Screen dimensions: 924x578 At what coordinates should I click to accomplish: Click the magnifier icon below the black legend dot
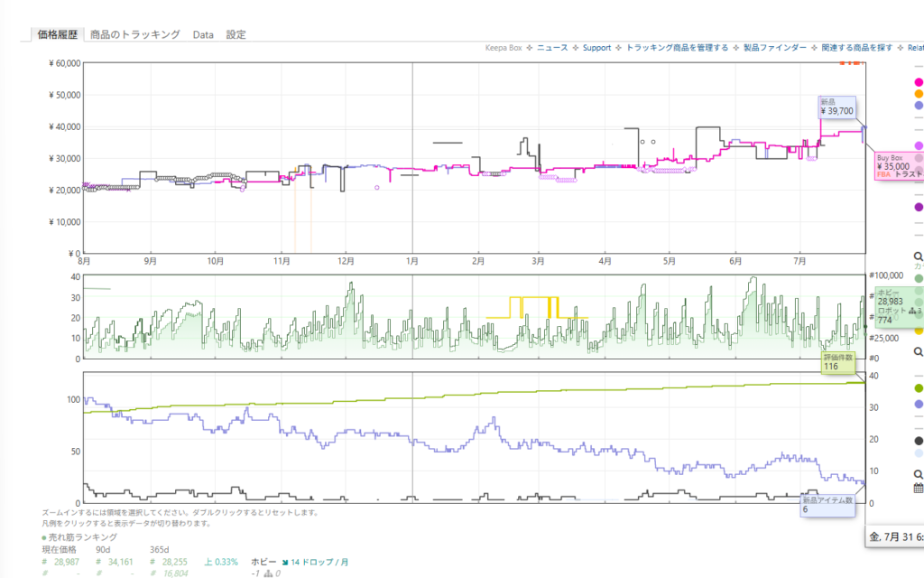pos(918,474)
